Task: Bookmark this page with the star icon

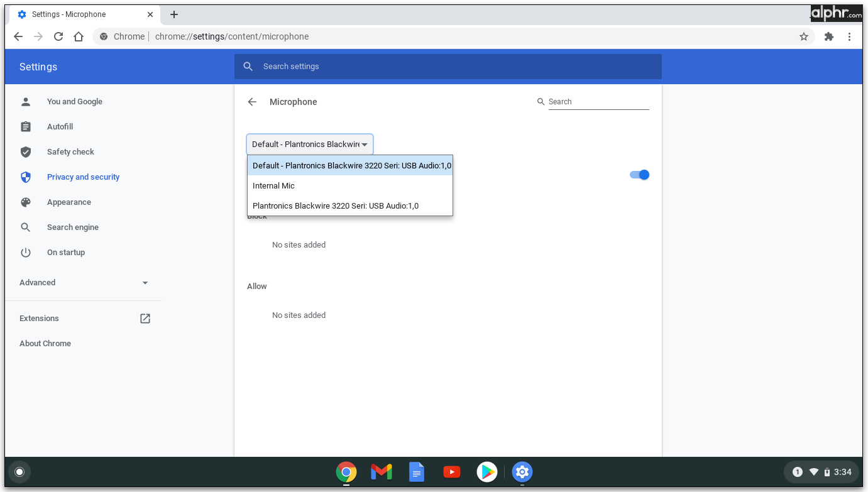Action: pos(803,36)
